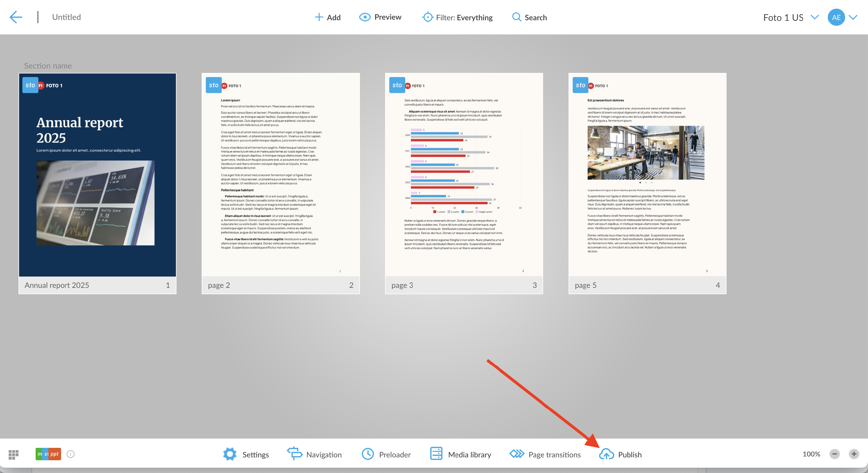The height and width of the screenshot is (473, 868).
Task: Open the Navigation signpost option
Action: [295, 453]
